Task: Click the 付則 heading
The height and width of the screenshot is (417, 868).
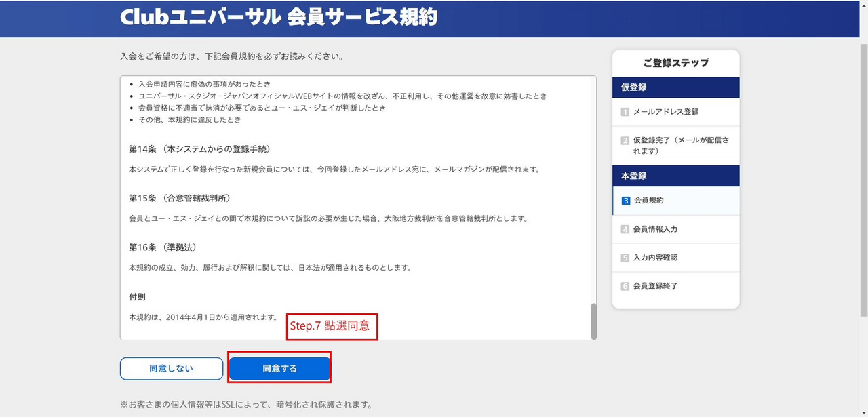Action: click(137, 297)
